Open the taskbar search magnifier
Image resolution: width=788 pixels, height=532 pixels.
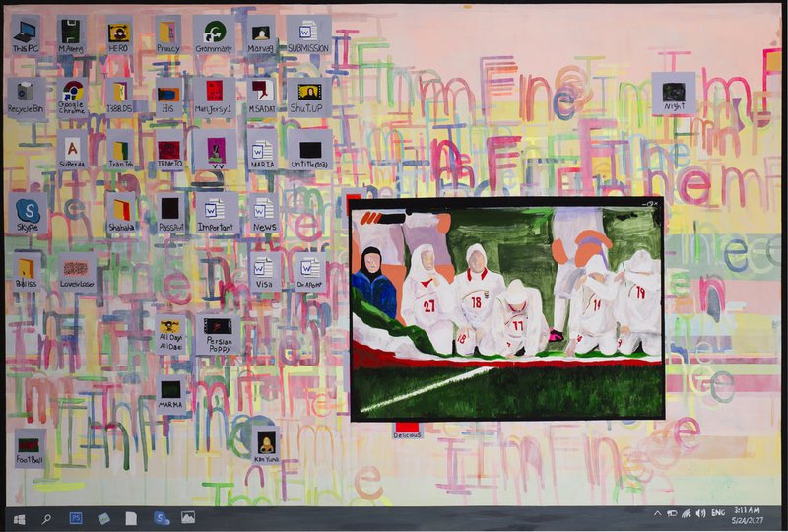point(46,519)
